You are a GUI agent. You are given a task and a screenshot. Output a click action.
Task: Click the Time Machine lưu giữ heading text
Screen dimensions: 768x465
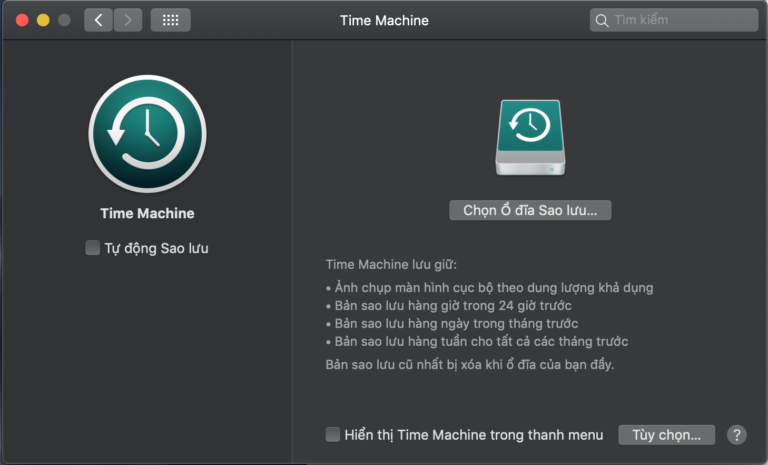tap(391, 265)
